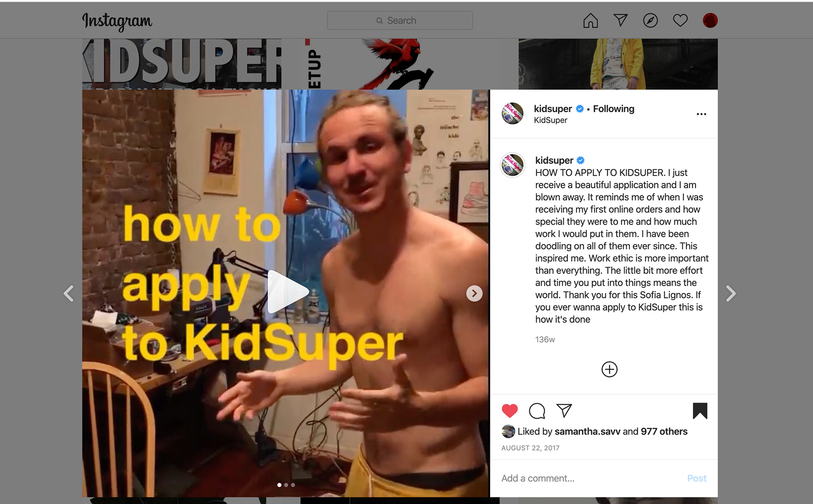Image resolution: width=813 pixels, height=504 pixels.
Task: Go to the next post arrow
Action: click(x=731, y=293)
